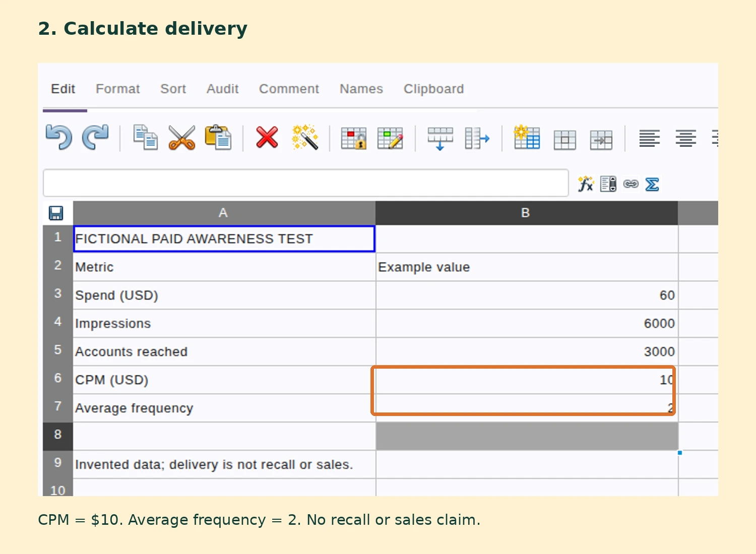Click the floppy disk save icon

(56, 213)
